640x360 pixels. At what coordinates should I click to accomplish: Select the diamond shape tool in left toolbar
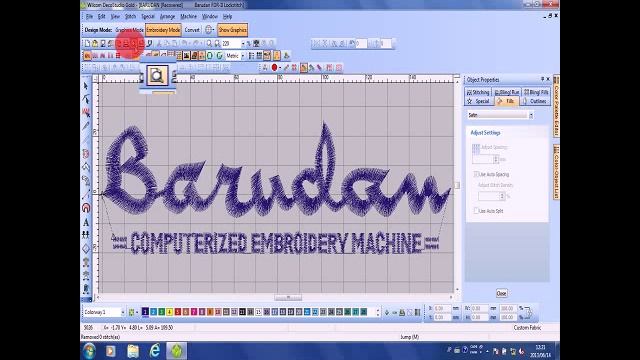click(86, 249)
